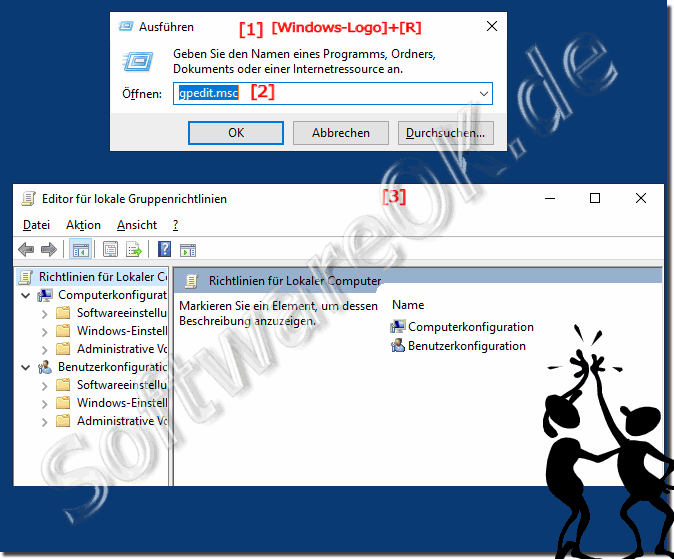Click the user icon beside Benutzerkonfiguration tree node
Viewport: 674px width, 559px height.
point(45,367)
